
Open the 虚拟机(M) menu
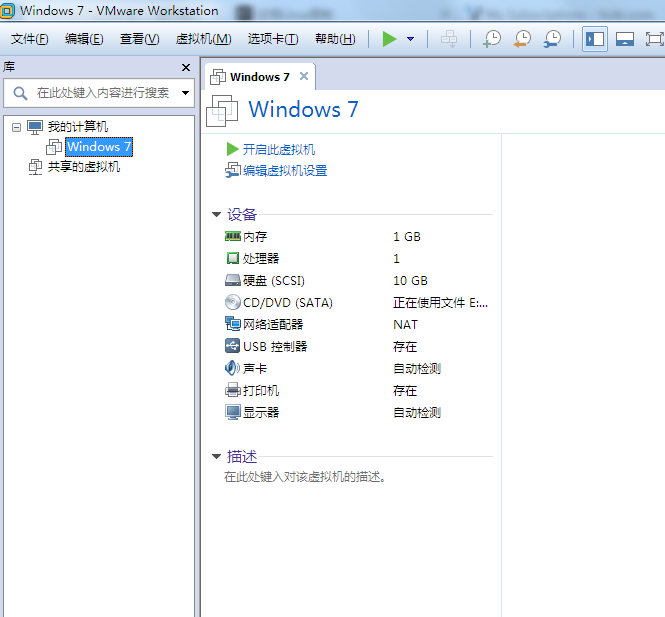click(x=204, y=39)
